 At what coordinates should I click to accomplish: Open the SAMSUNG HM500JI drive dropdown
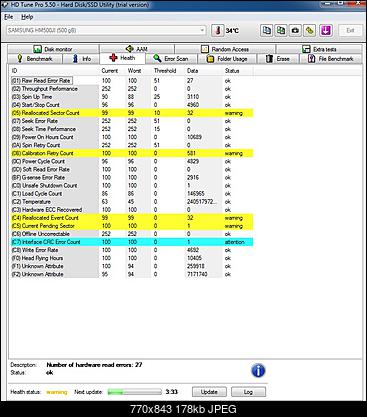(x=106, y=31)
